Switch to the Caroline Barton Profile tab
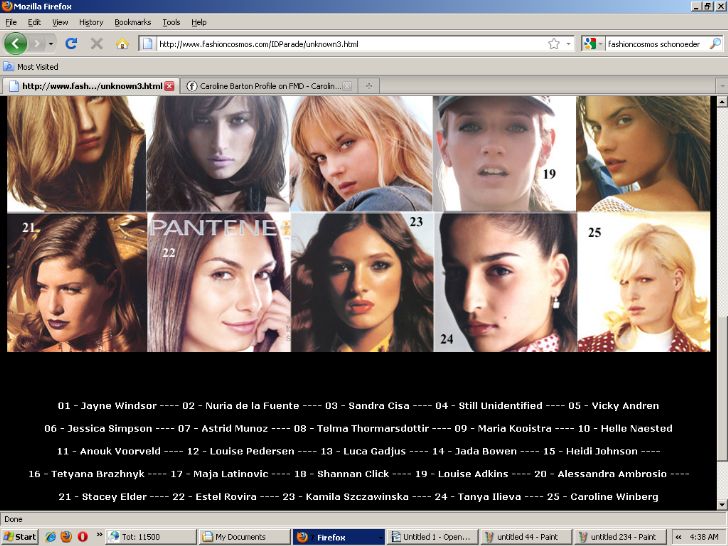Viewport: 728px width, 546px height. tap(268, 86)
